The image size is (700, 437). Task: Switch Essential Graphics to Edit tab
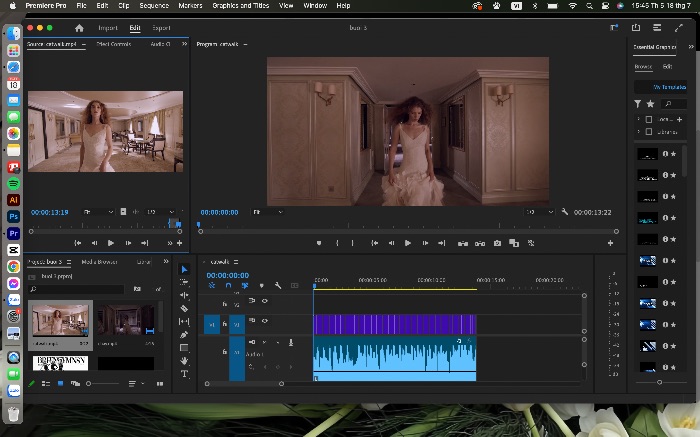click(x=667, y=67)
